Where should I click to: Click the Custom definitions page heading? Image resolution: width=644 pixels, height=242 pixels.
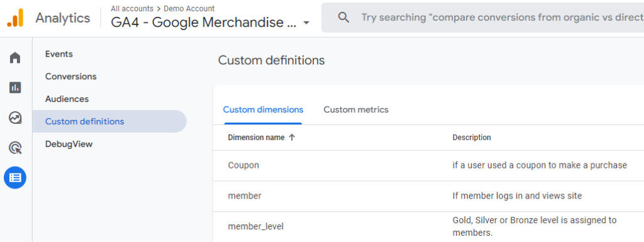(272, 60)
